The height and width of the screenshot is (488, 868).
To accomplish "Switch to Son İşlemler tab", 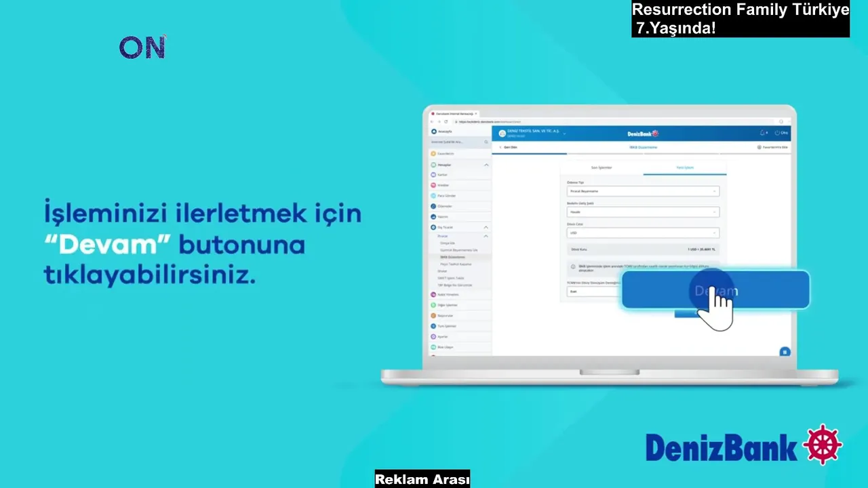I will click(x=601, y=167).
